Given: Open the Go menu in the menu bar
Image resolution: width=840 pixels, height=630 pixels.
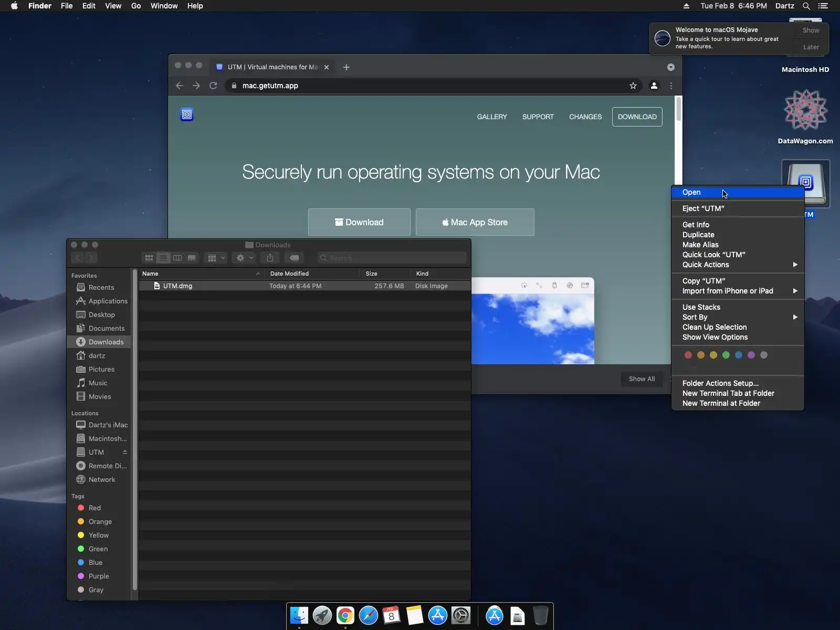Looking at the screenshot, I should 136,6.
